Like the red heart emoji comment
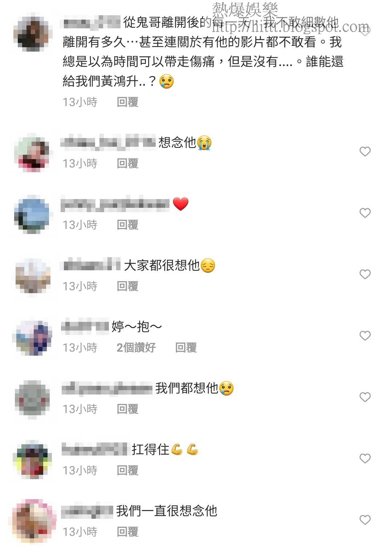Viewport: 392px width, 554px height. [365, 213]
